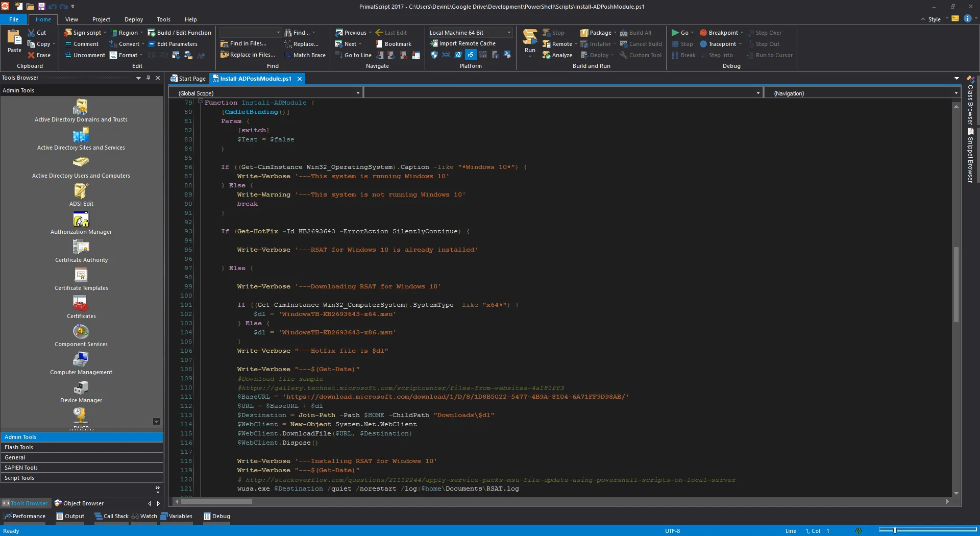Click the editor vertical scrollbar thumb

click(956, 284)
